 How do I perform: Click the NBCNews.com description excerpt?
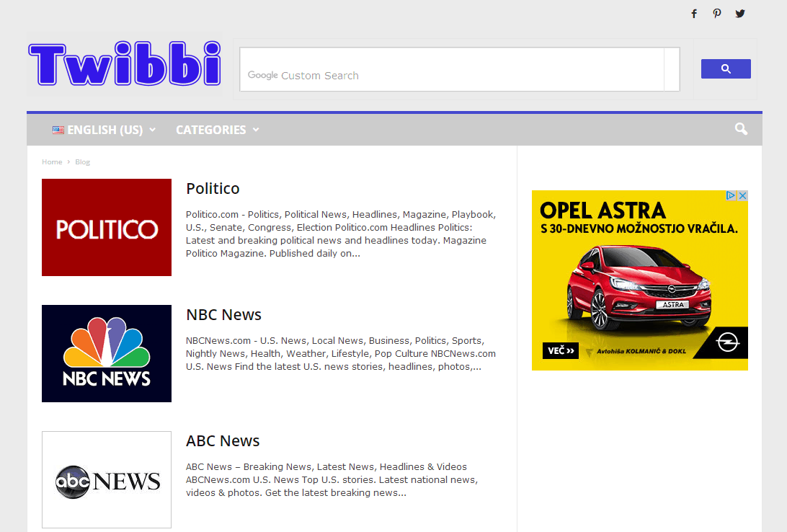[341, 353]
